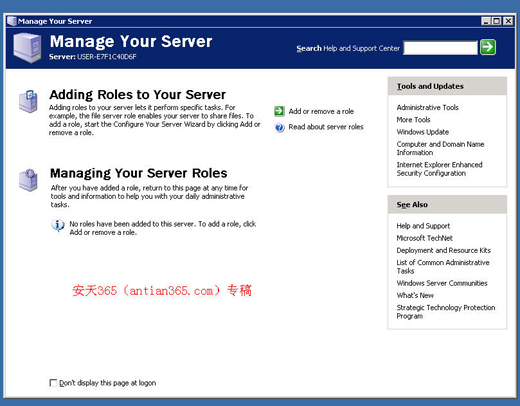Open Windows Server Communities link
This screenshot has height=406, width=520.
point(442,283)
